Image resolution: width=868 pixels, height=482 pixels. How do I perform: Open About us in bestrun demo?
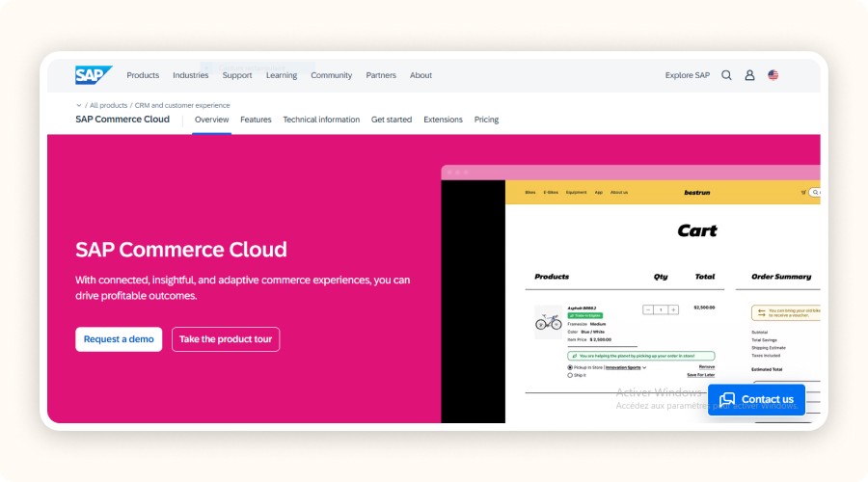click(619, 193)
